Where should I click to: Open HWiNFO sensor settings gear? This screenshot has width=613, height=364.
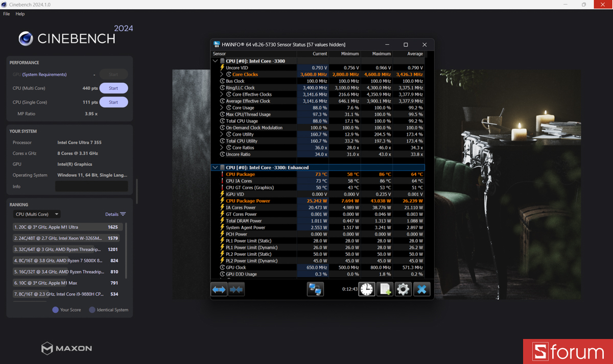403,289
